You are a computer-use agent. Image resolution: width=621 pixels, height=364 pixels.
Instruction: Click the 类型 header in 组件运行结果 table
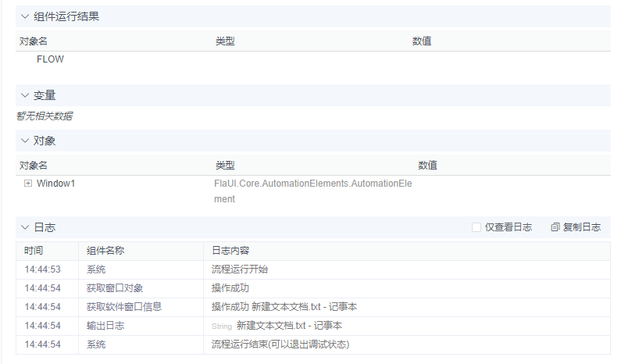(225, 41)
